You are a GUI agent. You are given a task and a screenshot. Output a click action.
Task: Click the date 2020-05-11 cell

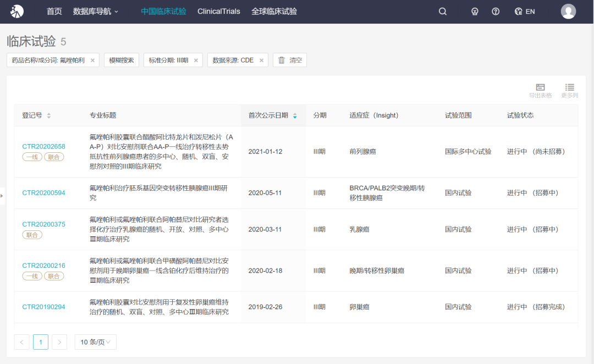coord(265,193)
